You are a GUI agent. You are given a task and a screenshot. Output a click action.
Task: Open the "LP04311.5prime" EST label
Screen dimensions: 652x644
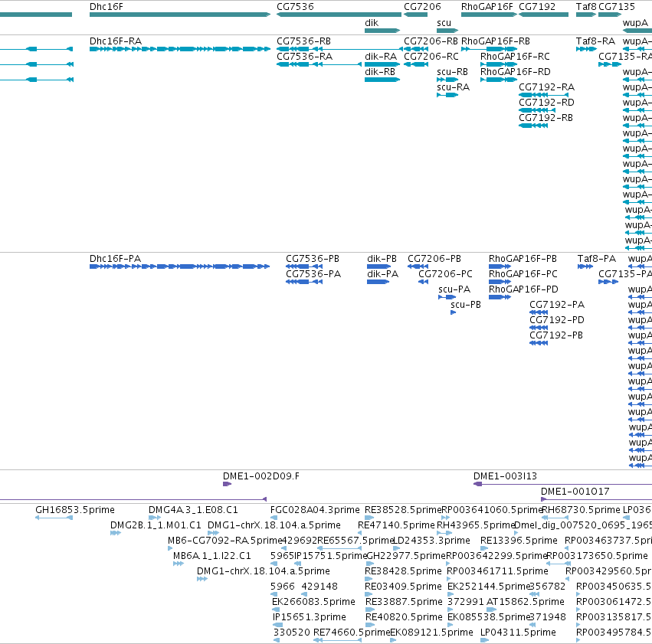[x=518, y=633]
